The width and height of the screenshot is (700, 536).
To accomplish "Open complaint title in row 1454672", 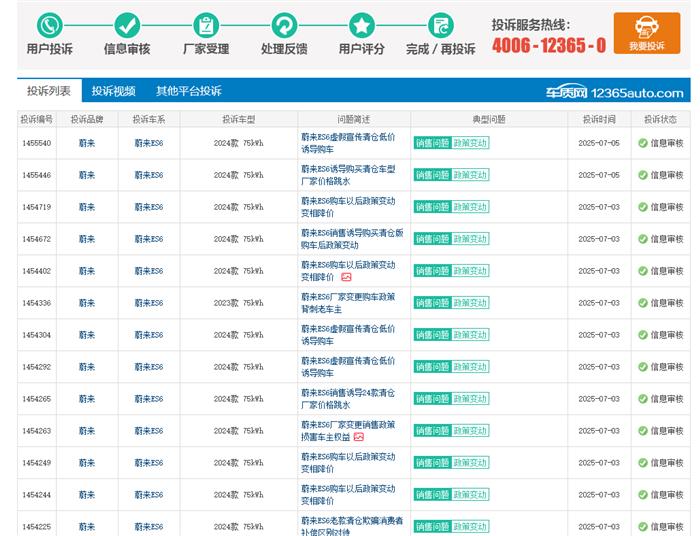I will point(352,239).
